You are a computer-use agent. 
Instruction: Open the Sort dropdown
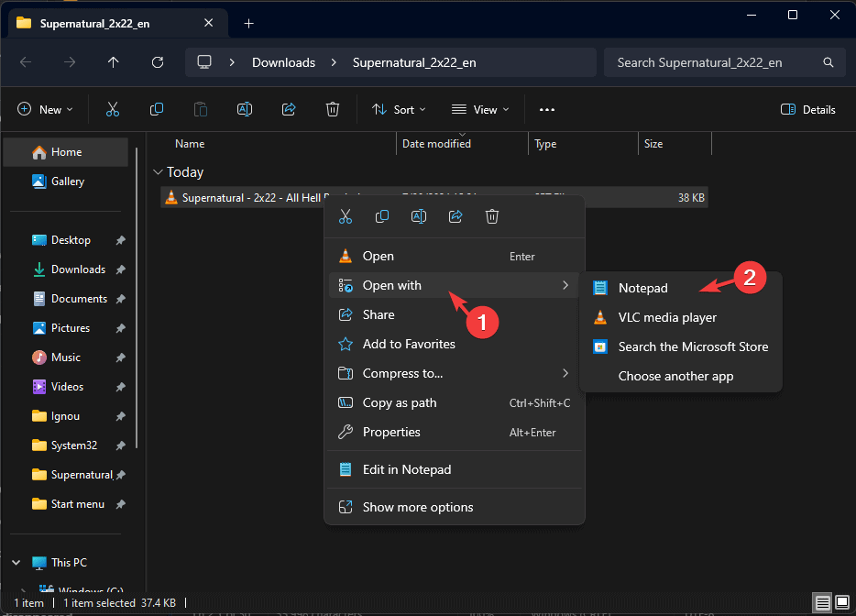coord(399,109)
